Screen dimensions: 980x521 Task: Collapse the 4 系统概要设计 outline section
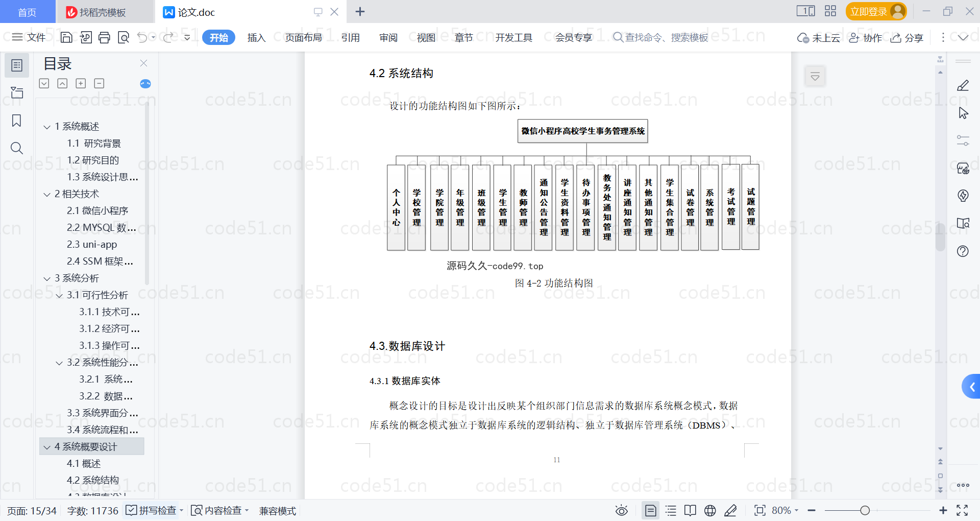(47, 447)
